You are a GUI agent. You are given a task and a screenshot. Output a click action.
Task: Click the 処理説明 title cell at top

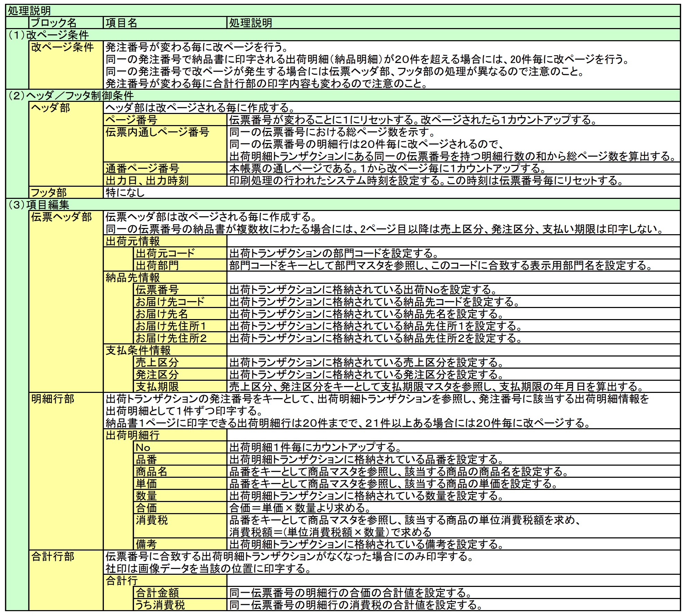(343, 11)
